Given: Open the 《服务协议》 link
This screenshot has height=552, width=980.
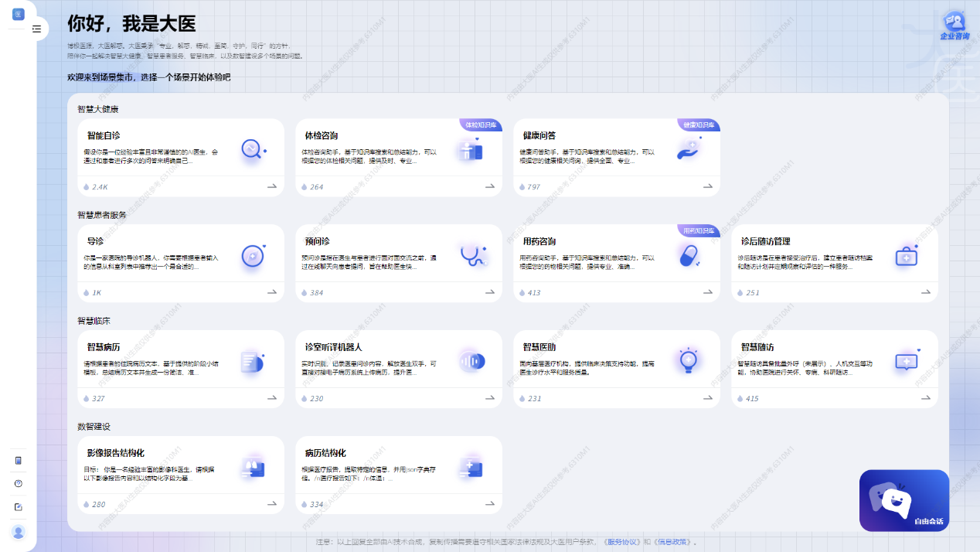Looking at the screenshot, I should pos(622,542).
